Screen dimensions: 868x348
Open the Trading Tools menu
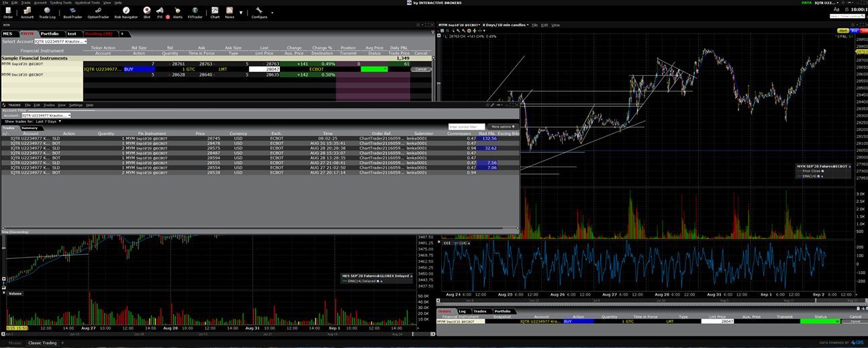coord(60,3)
